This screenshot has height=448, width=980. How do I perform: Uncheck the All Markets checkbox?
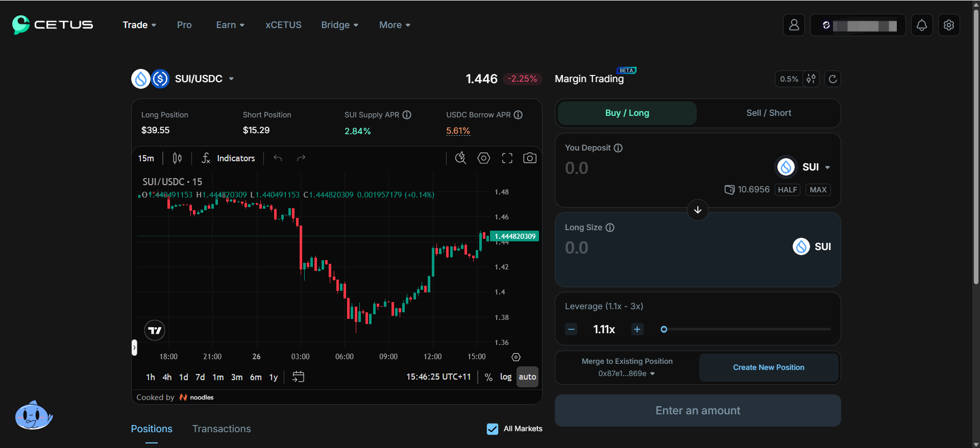click(493, 429)
